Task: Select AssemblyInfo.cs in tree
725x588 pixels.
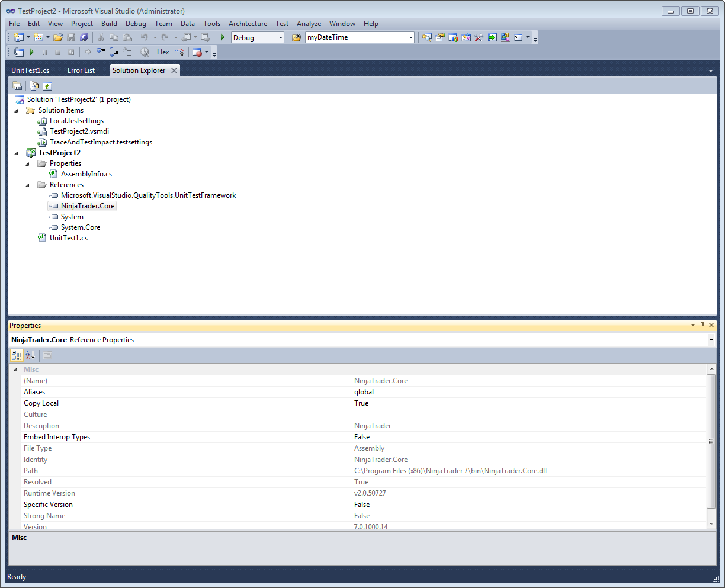Action: [86, 174]
